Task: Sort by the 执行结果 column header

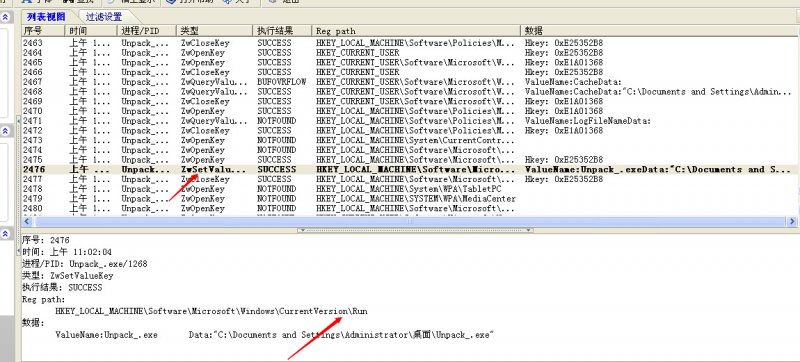Action: click(x=282, y=31)
